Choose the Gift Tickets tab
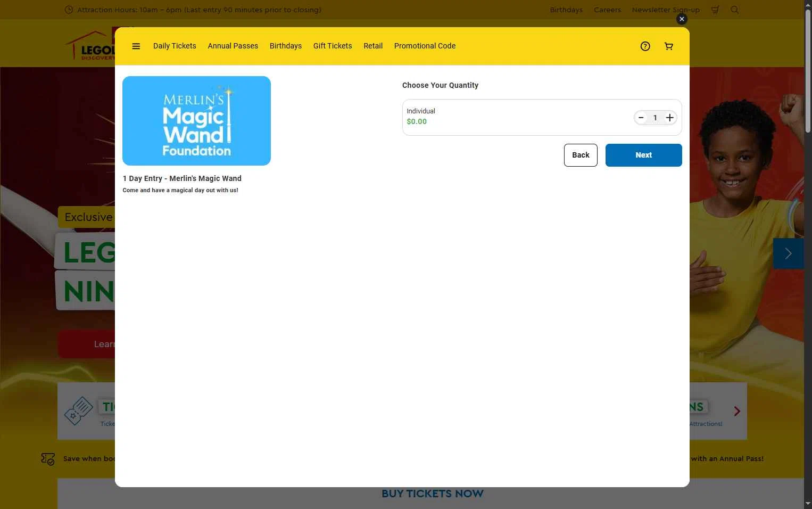Image resolution: width=812 pixels, height=509 pixels. pyautogui.click(x=333, y=46)
